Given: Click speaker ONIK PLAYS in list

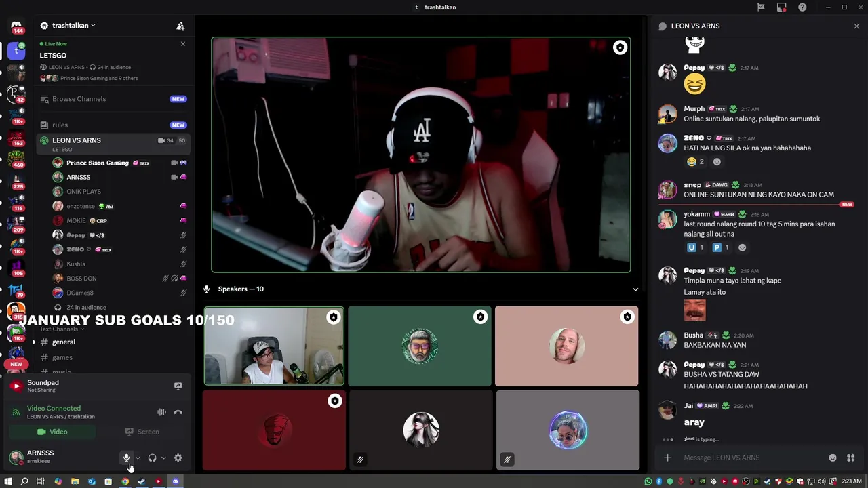Looking at the screenshot, I should (x=119, y=192).
